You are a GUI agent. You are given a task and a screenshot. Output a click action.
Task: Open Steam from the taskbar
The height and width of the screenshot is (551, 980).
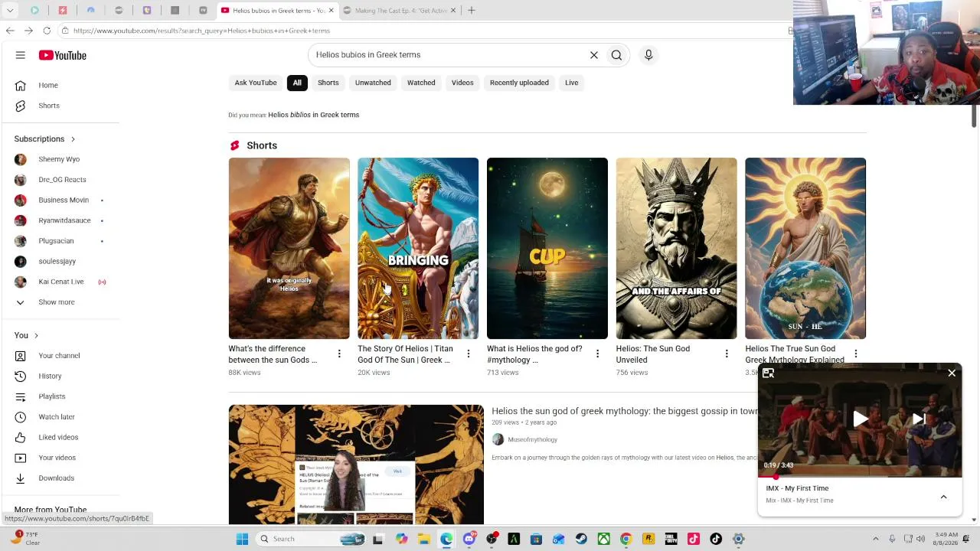pos(581,539)
